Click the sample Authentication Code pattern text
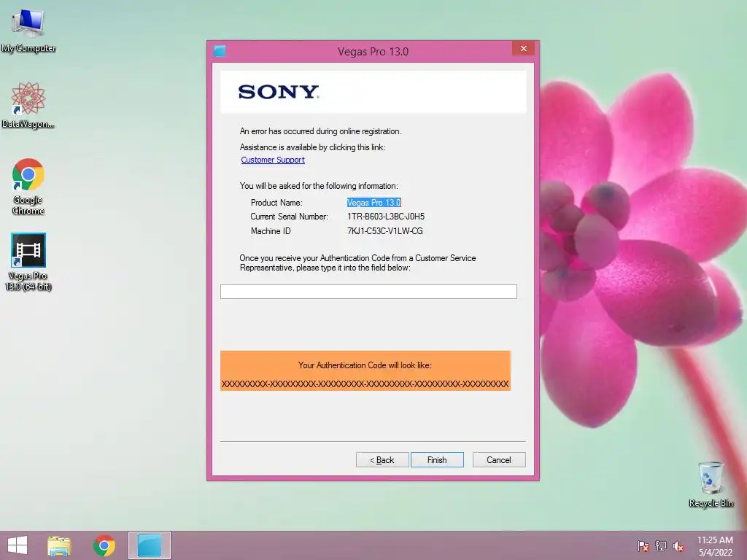The height and width of the screenshot is (560, 747). pyautogui.click(x=365, y=384)
